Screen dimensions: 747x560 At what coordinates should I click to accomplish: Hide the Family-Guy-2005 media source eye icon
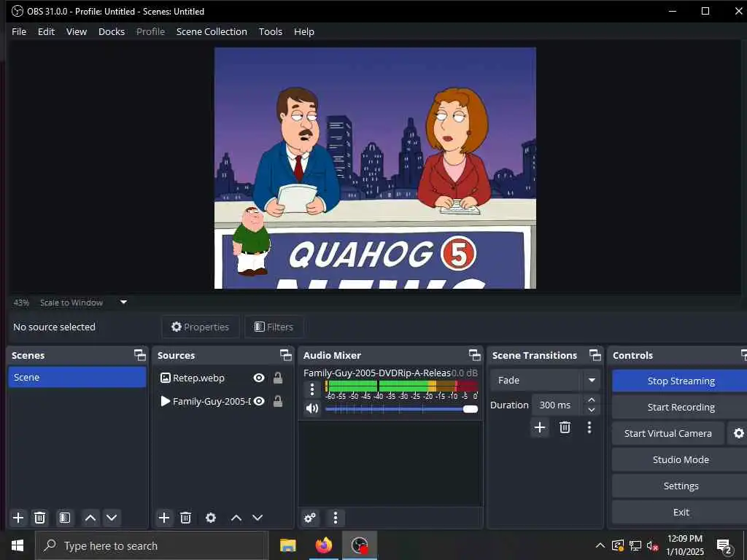pos(259,402)
